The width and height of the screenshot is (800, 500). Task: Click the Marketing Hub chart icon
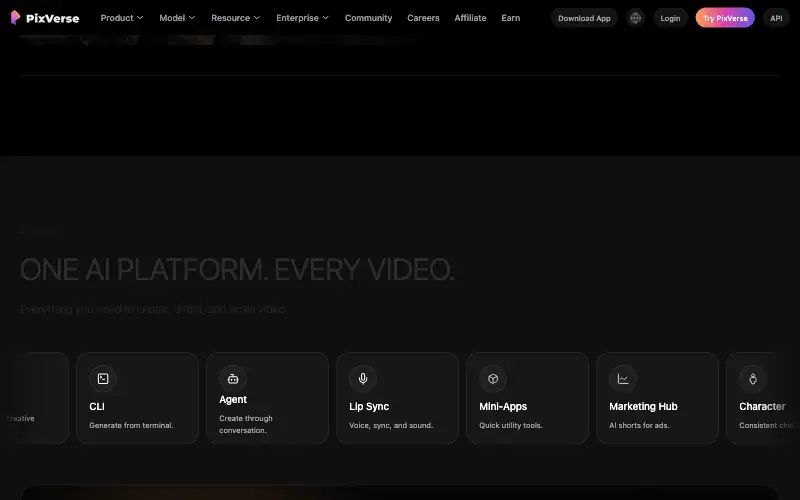coord(623,379)
